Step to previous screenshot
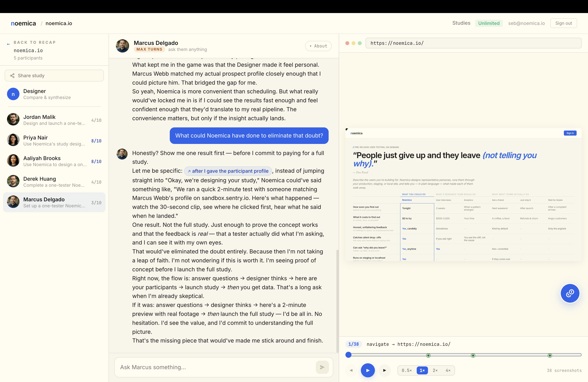The width and height of the screenshot is (588, 382). [x=351, y=370]
